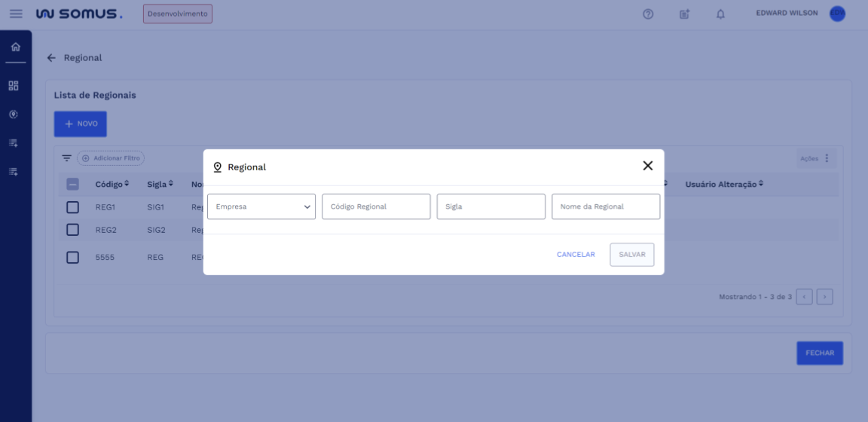The height and width of the screenshot is (422, 868).
Task: Click the Código Regional input field
Action: 376,206
